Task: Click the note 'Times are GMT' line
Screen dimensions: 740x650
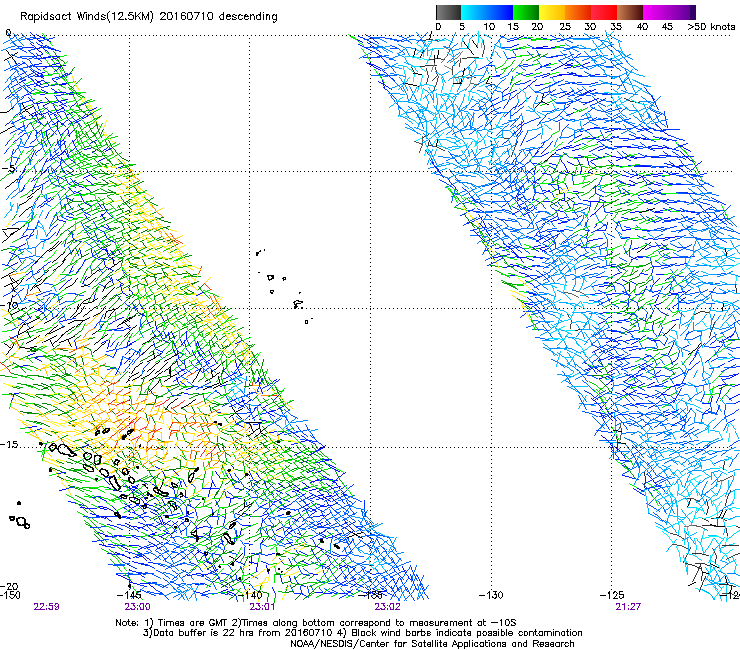Action: point(315,623)
